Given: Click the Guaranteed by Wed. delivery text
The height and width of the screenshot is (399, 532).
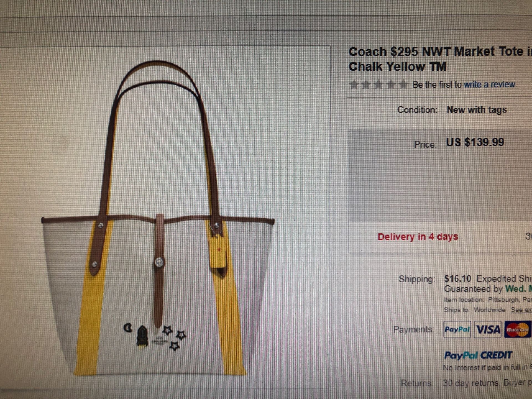Looking at the screenshot, I should pyautogui.click(x=488, y=289).
